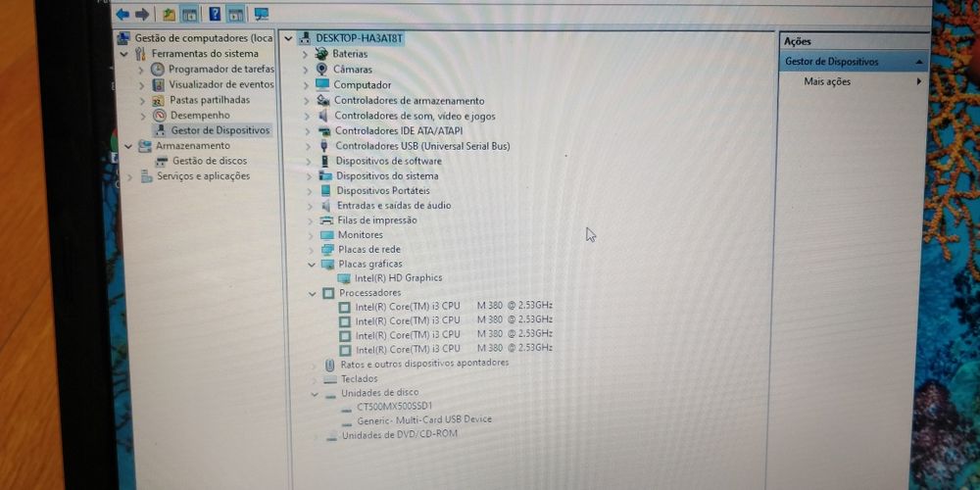
Task: Click the Help question mark toolbar icon
Action: click(215, 14)
